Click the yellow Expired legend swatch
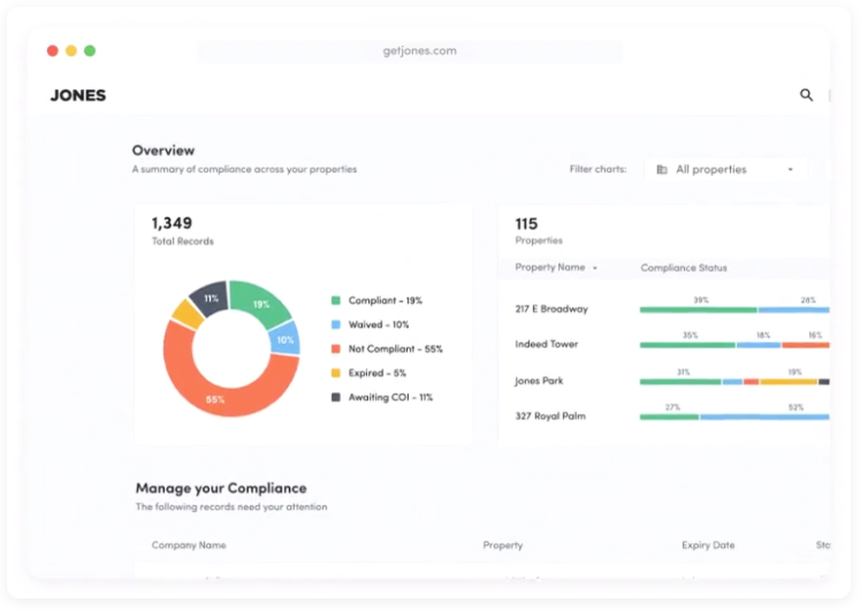This screenshot has height=611, width=868. (x=335, y=373)
